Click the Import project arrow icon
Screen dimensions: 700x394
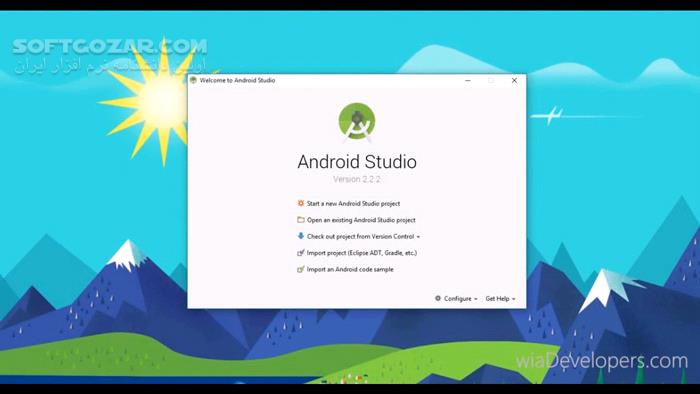(301, 253)
